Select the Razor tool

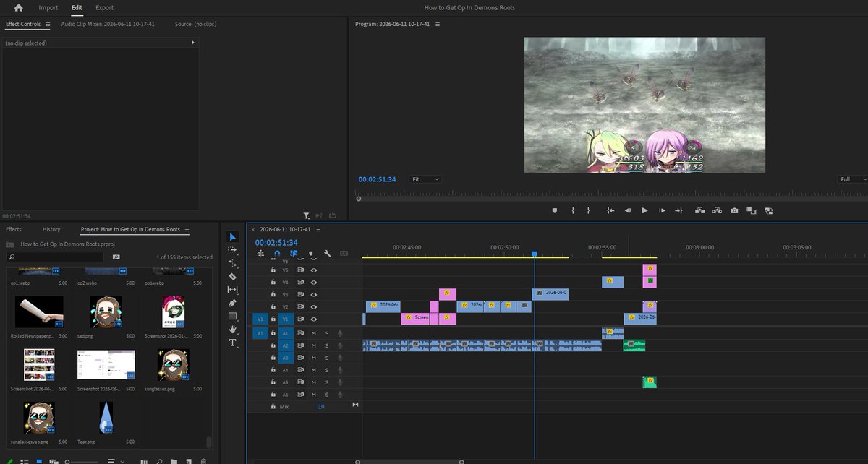tap(232, 276)
